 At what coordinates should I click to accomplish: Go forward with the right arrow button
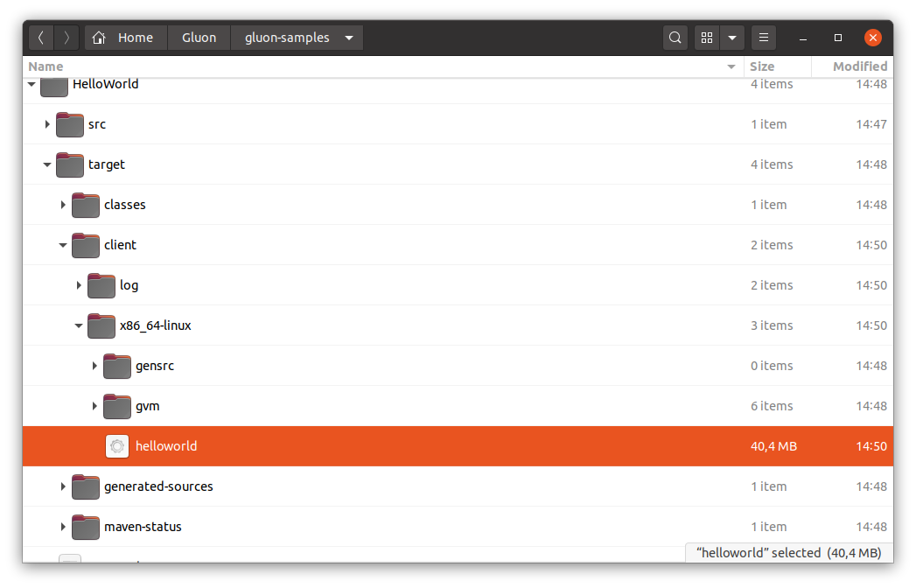(66, 38)
